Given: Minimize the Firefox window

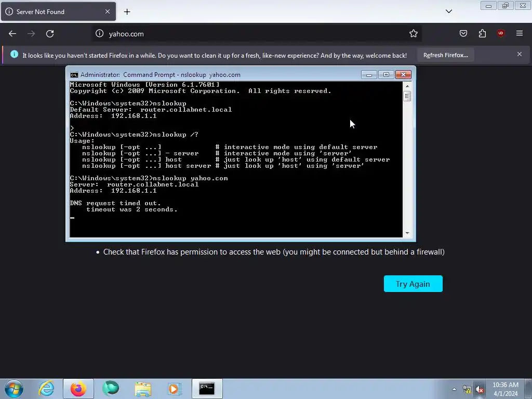Looking at the screenshot, I should (x=488, y=6).
